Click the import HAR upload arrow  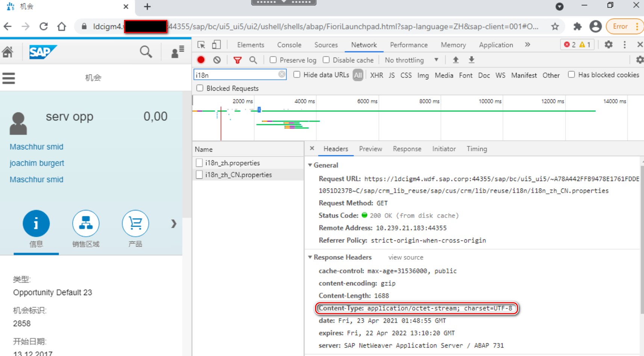pos(456,60)
